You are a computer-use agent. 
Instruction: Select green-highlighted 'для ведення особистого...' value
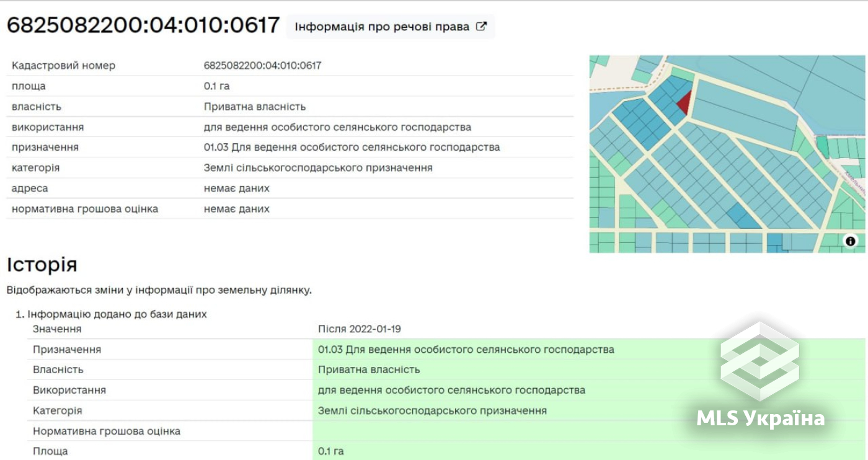click(451, 390)
